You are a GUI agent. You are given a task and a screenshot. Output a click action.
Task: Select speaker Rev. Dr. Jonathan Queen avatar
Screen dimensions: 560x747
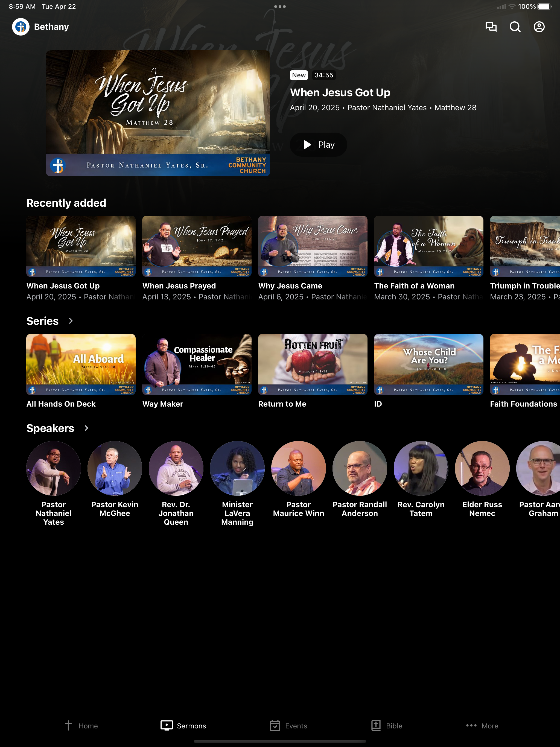[x=176, y=468]
